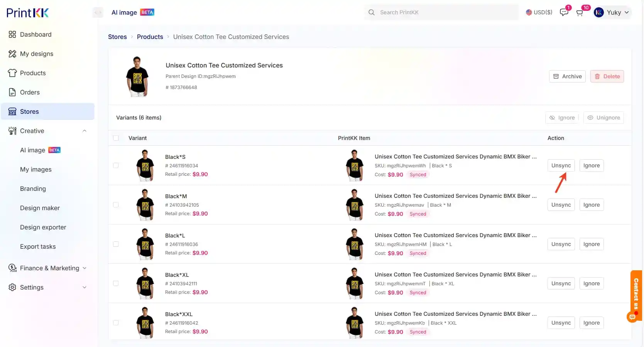Check the Black*XL variant checkbox
Image resolution: width=644 pixels, height=347 pixels.
coord(116,283)
